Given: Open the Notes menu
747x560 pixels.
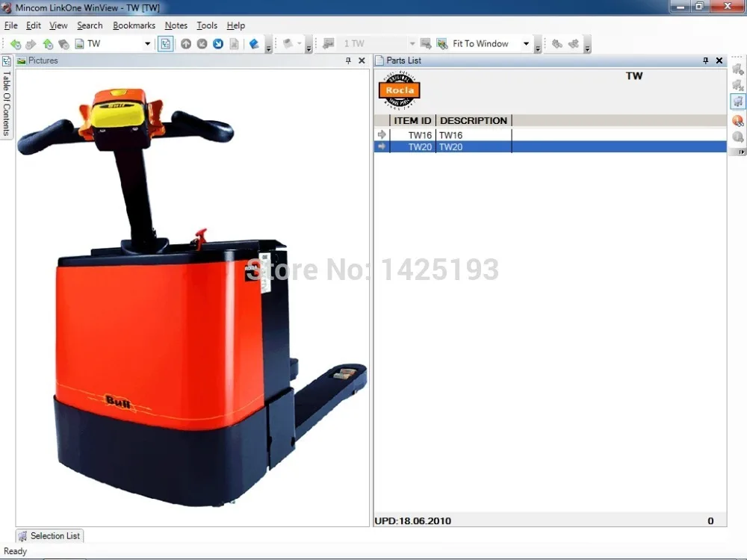Looking at the screenshot, I should pyautogui.click(x=176, y=25).
